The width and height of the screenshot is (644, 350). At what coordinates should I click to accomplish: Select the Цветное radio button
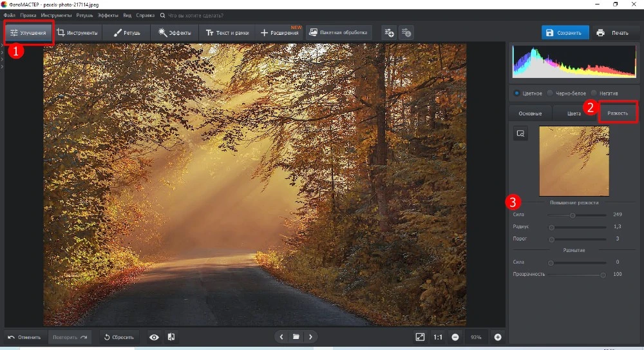click(517, 93)
